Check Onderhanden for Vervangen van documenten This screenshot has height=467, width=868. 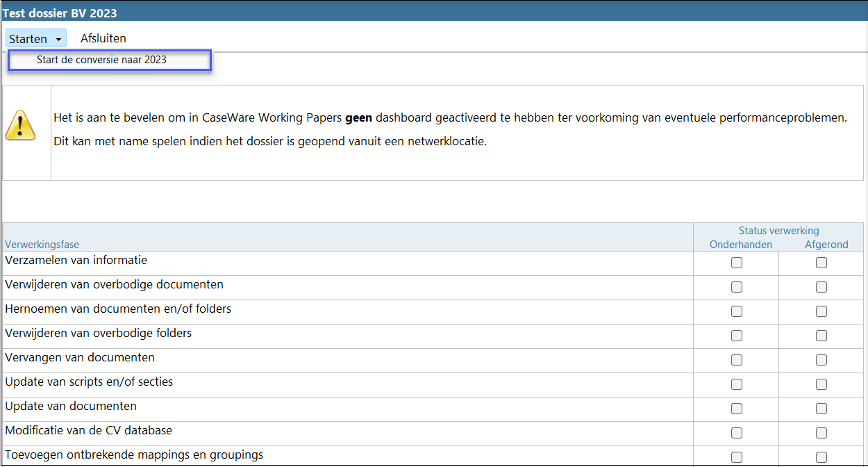737,360
